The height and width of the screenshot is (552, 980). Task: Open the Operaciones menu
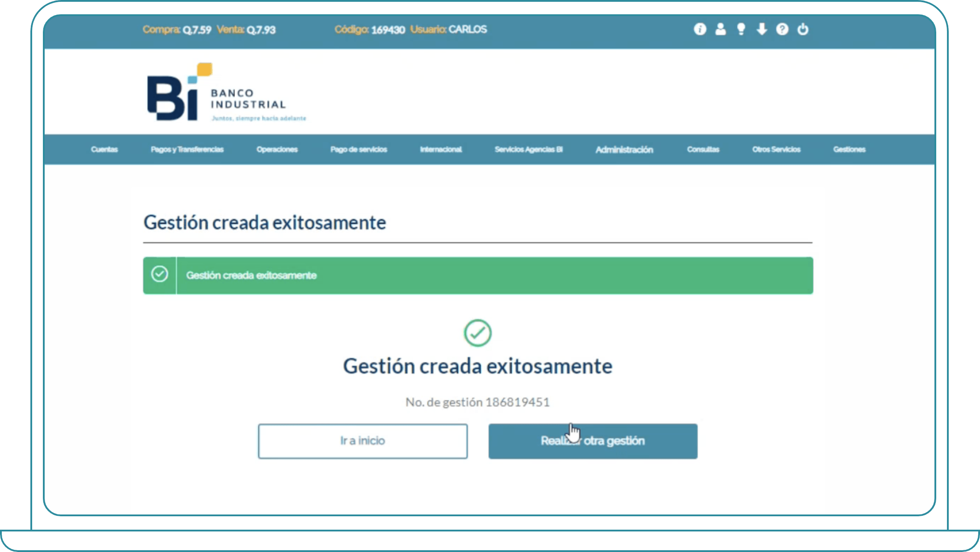(x=277, y=149)
